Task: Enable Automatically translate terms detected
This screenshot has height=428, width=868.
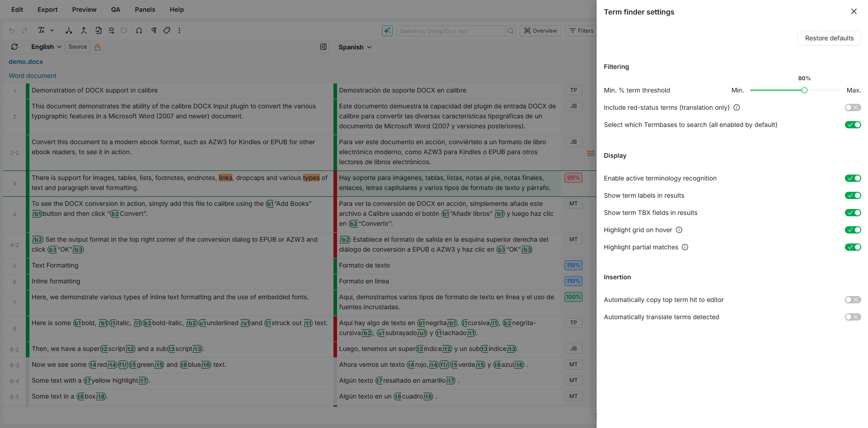Action: [x=853, y=317]
